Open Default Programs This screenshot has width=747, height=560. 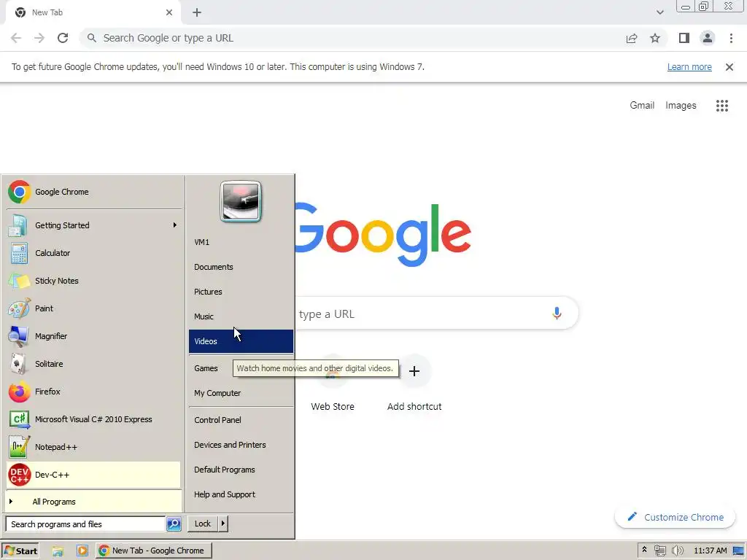coord(241,470)
